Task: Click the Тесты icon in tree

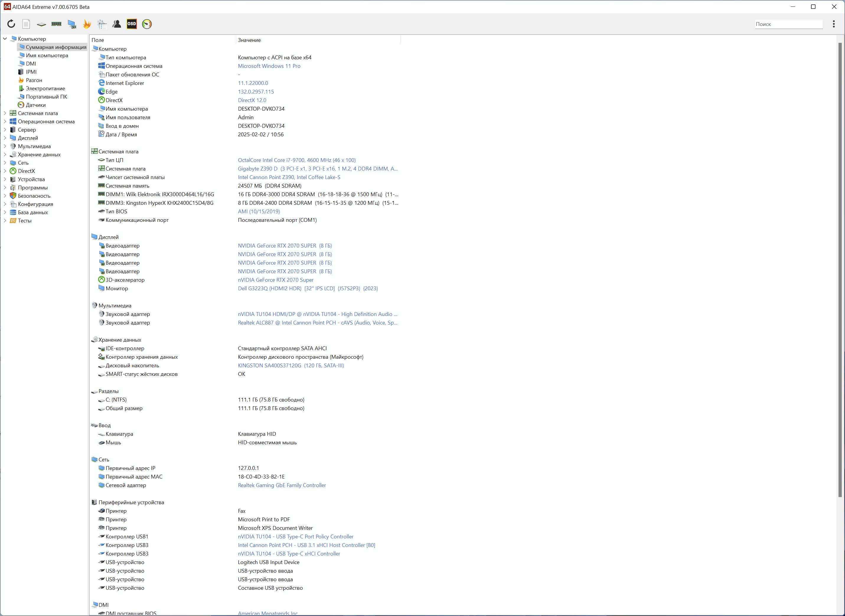Action: (13, 220)
